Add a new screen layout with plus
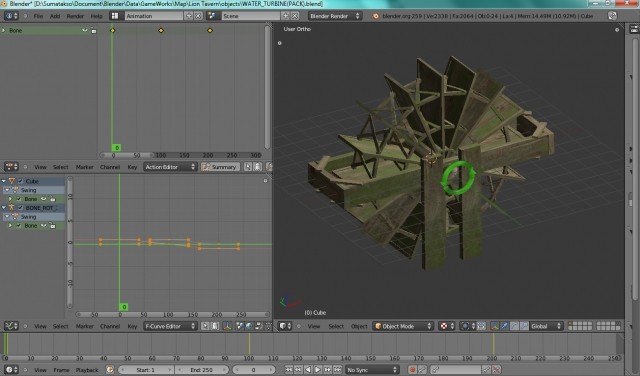Viewport: 640px width, 376px height. click(x=189, y=16)
